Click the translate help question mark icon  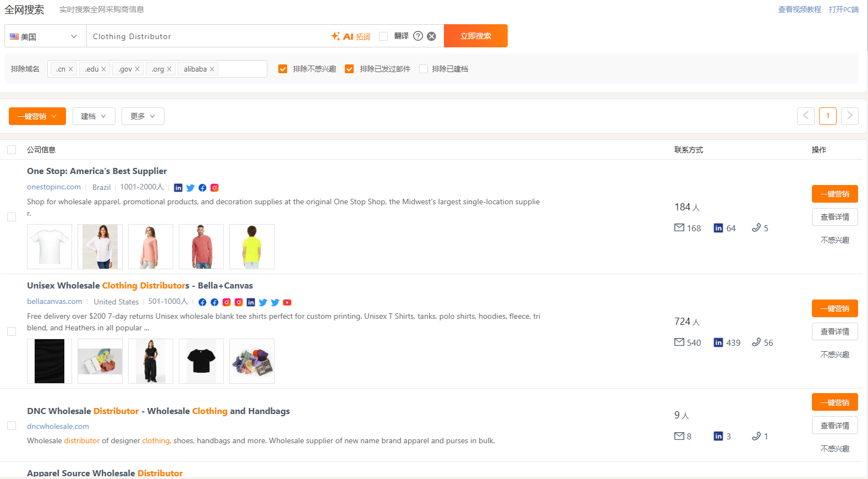point(418,36)
